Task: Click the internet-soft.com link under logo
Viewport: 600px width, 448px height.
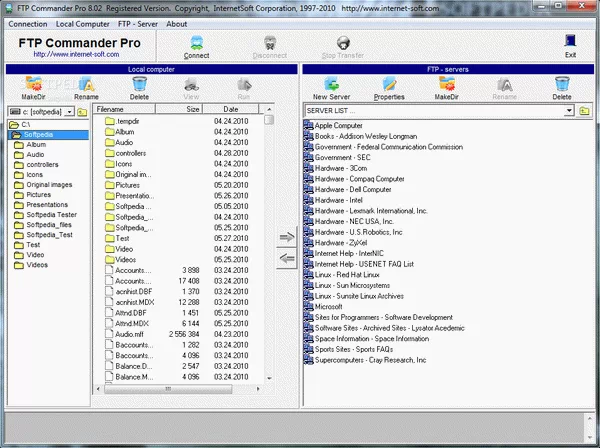Action: click(x=76, y=54)
